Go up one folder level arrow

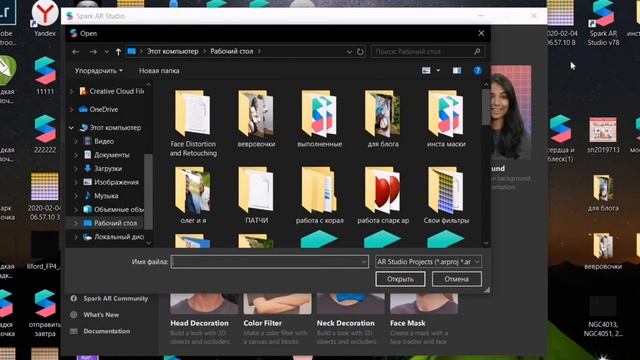(118, 52)
